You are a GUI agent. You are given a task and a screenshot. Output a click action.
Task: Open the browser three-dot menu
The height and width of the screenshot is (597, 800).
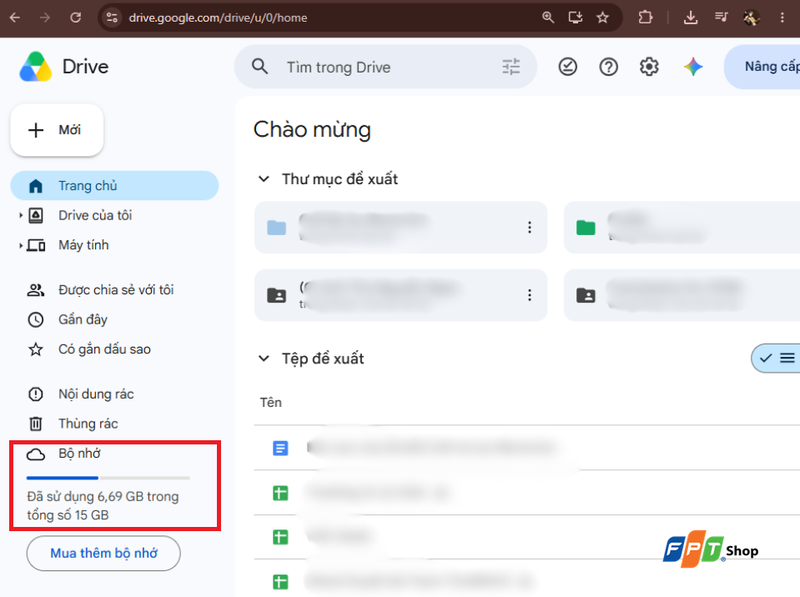(x=782, y=18)
